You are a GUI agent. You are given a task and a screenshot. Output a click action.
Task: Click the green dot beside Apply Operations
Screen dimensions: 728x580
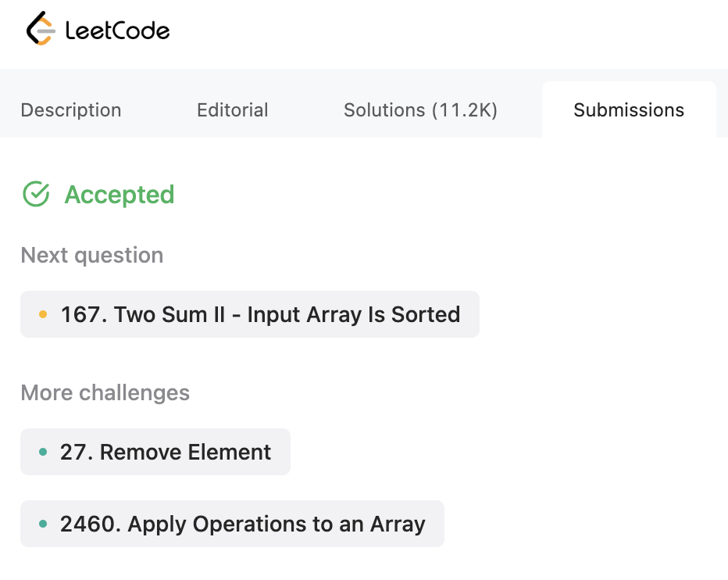(x=43, y=524)
